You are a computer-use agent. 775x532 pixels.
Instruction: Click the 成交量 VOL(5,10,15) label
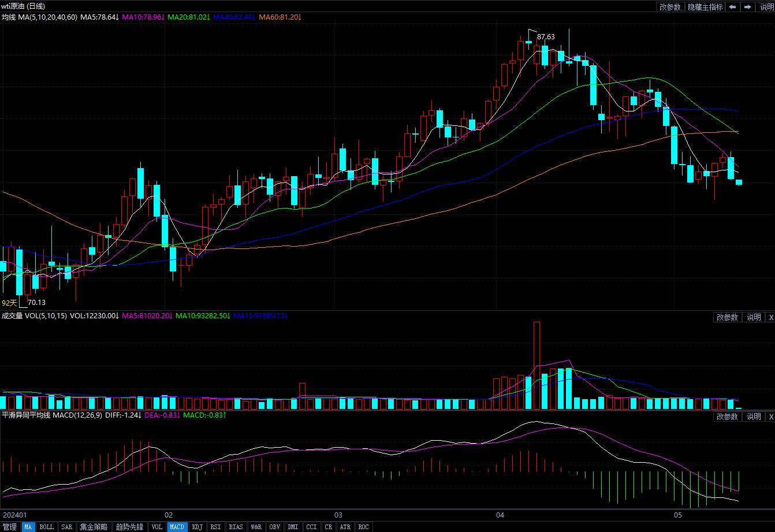click(34, 316)
